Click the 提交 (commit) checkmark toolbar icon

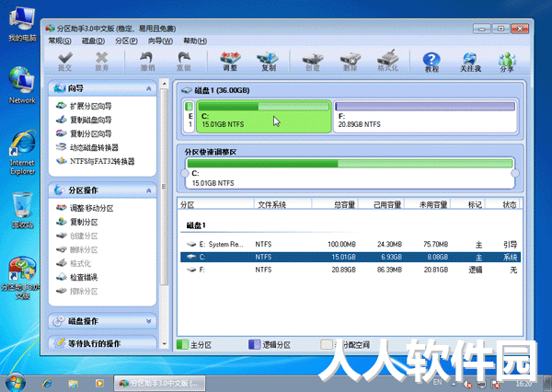64,61
